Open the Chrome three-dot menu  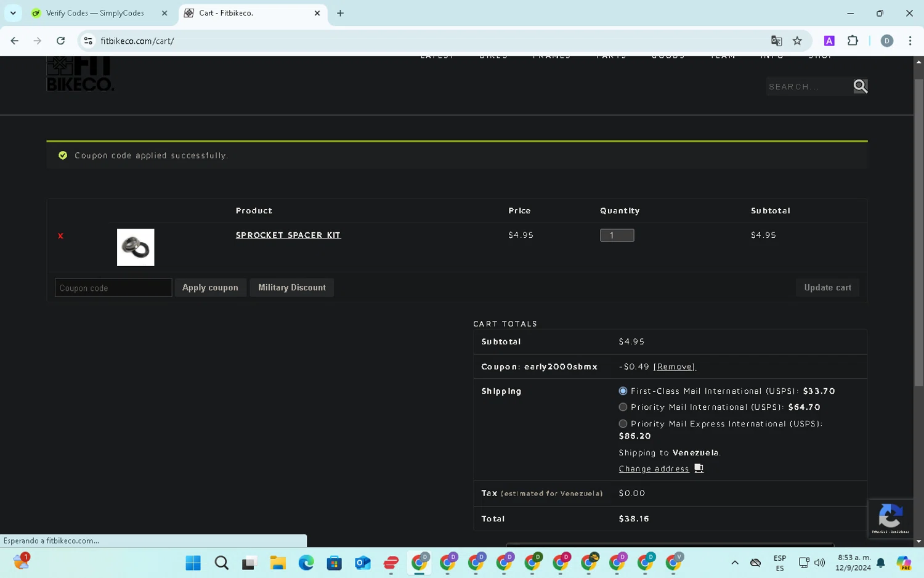click(x=910, y=41)
